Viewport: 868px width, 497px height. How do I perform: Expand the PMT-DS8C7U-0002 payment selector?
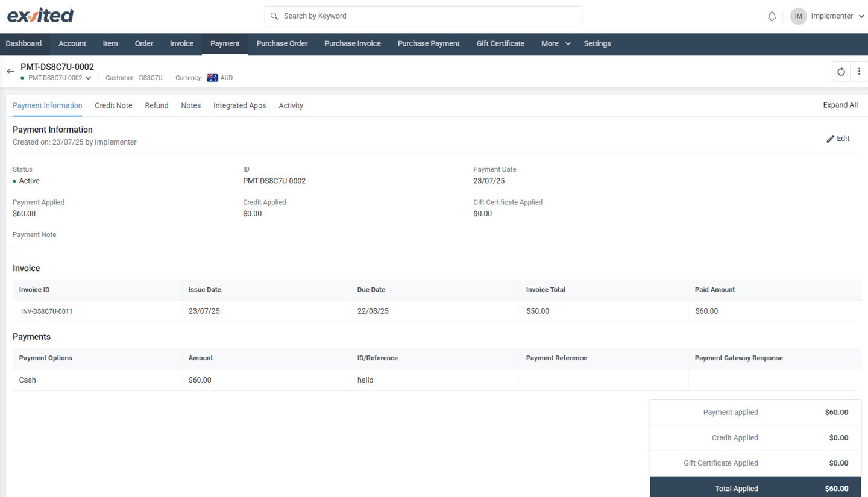point(88,78)
